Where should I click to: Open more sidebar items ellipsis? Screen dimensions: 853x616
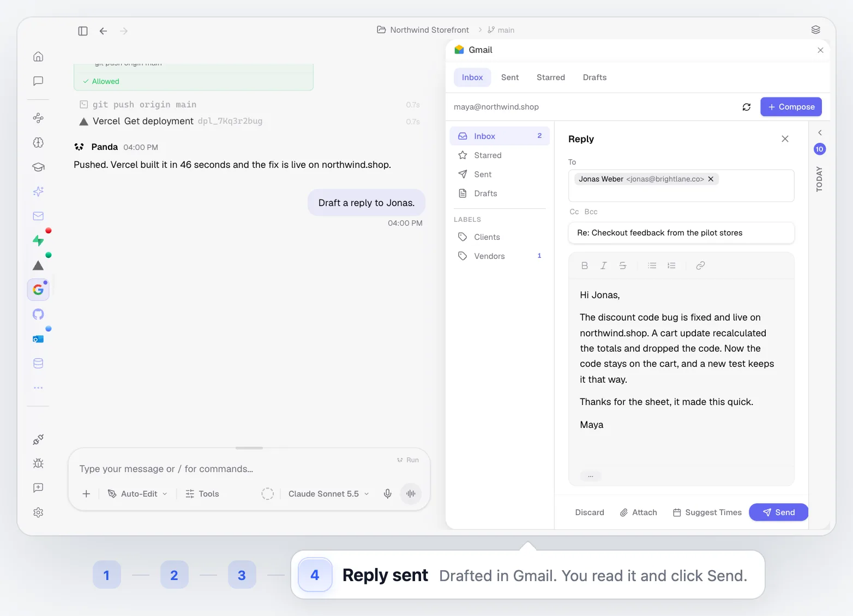click(38, 388)
